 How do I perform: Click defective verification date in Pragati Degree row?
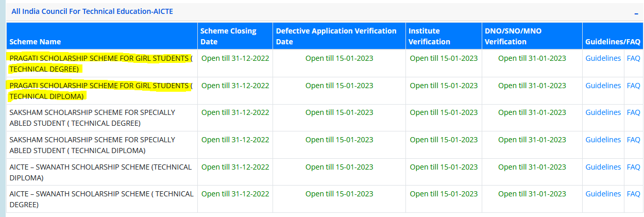[x=340, y=58]
